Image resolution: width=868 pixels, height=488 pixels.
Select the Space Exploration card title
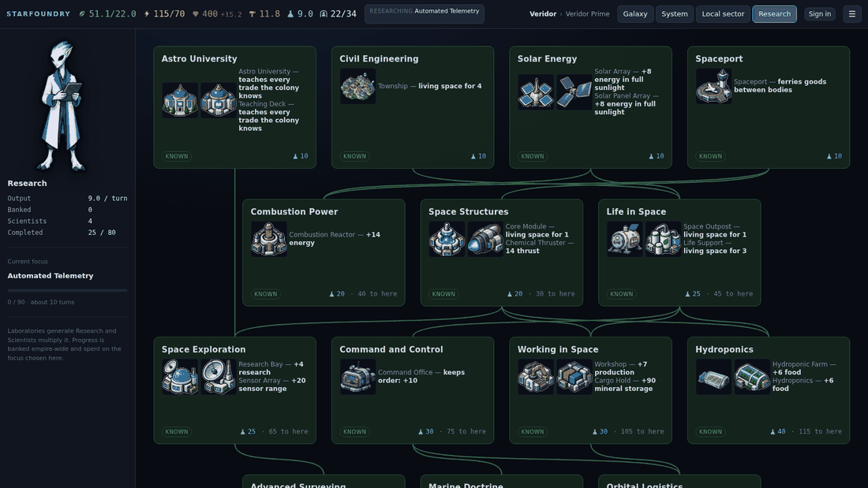203,349
